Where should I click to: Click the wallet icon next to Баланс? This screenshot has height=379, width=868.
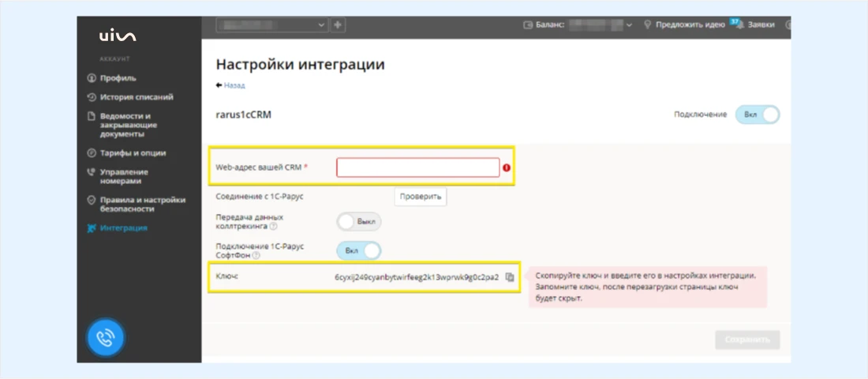528,25
